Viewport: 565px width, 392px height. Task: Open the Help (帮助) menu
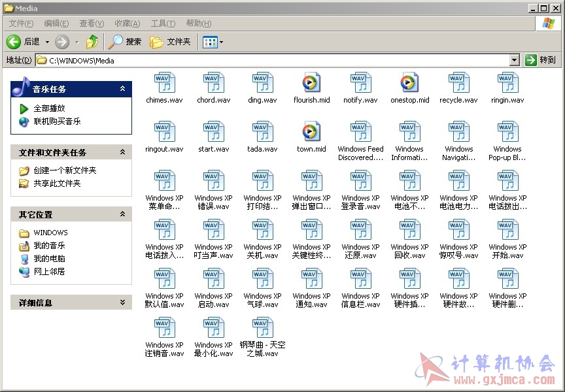(199, 24)
